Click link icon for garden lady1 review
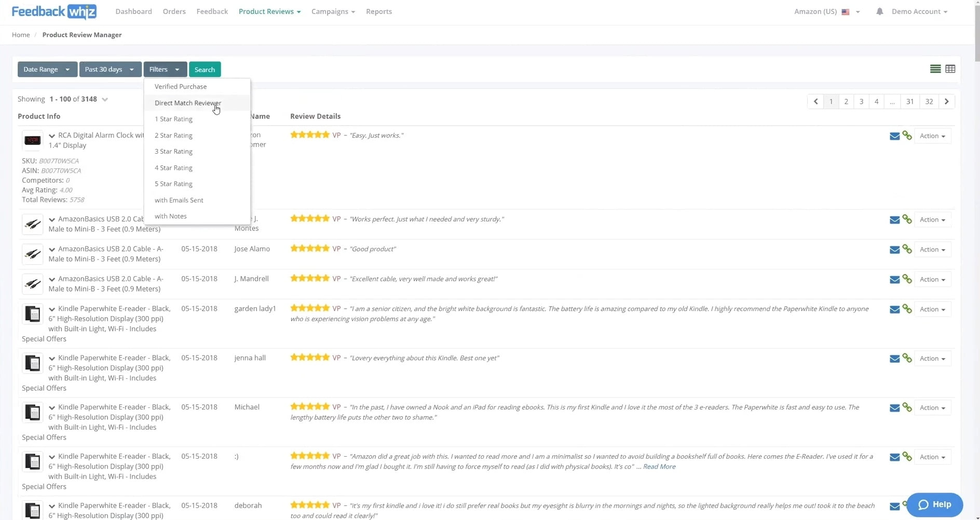This screenshot has width=980, height=520. pos(907,309)
